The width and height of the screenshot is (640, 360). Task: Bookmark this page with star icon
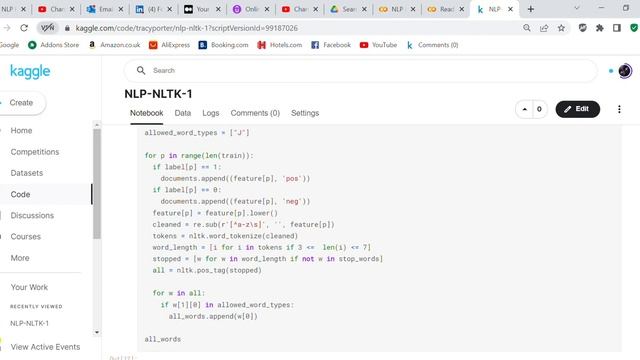[561, 28]
